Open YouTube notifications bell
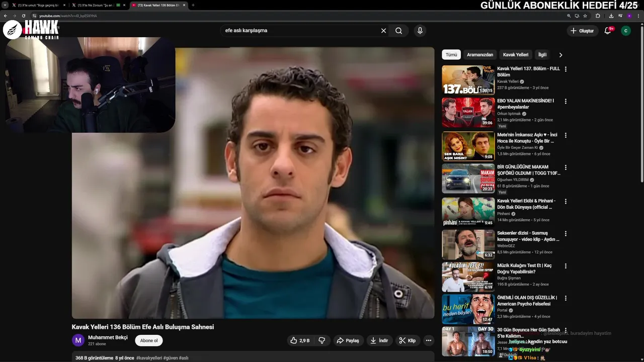 (x=608, y=31)
